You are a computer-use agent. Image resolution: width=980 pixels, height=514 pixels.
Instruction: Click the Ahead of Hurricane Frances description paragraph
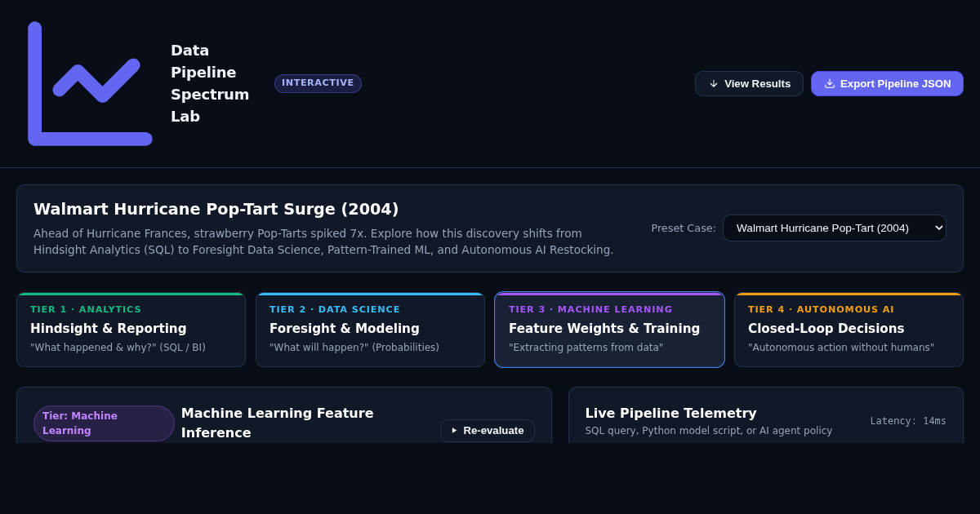click(323, 241)
